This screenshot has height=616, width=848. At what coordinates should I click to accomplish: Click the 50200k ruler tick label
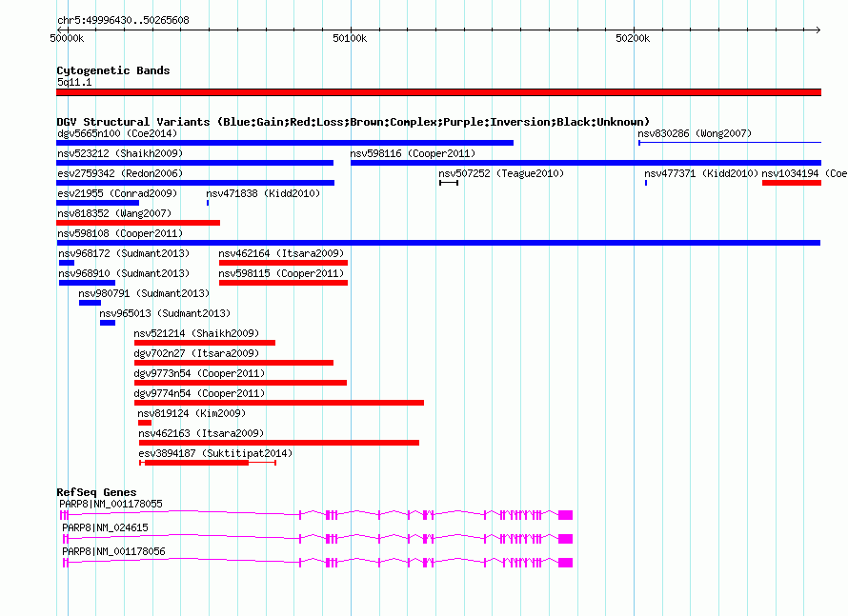point(633,38)
